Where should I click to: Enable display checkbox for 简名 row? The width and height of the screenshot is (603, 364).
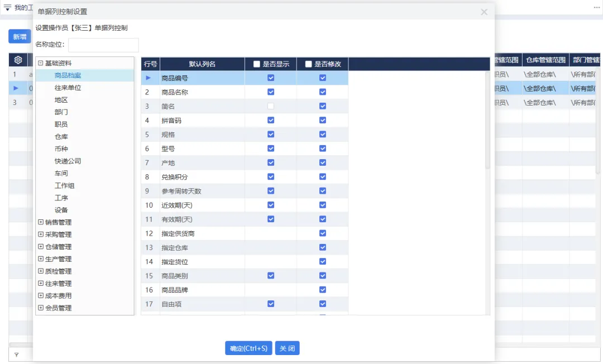(x=271, y=106)
